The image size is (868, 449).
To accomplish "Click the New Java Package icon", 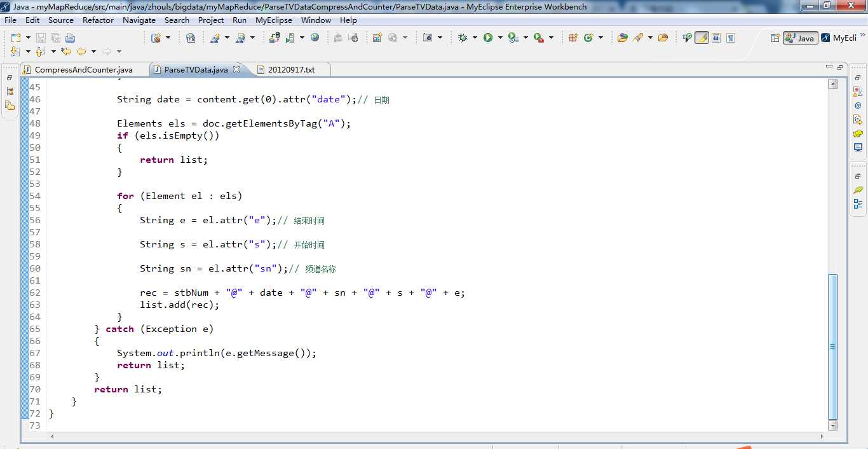I will pos(573,38).
